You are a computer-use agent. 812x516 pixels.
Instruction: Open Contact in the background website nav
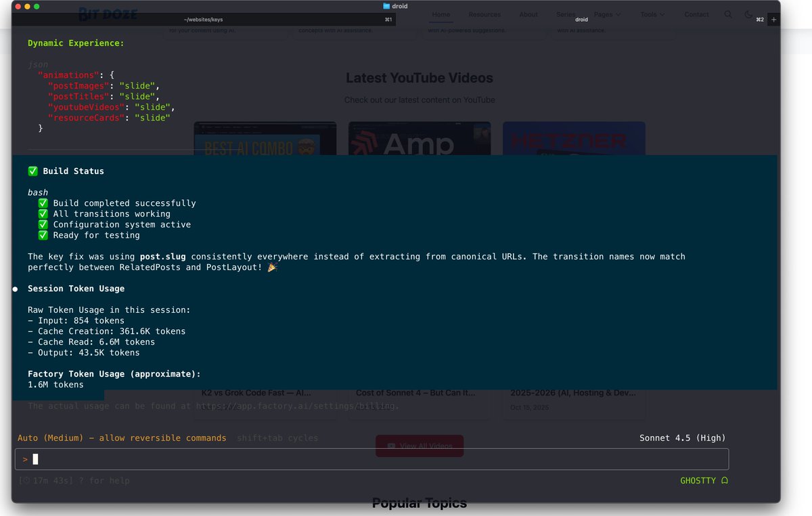point(696,14)
